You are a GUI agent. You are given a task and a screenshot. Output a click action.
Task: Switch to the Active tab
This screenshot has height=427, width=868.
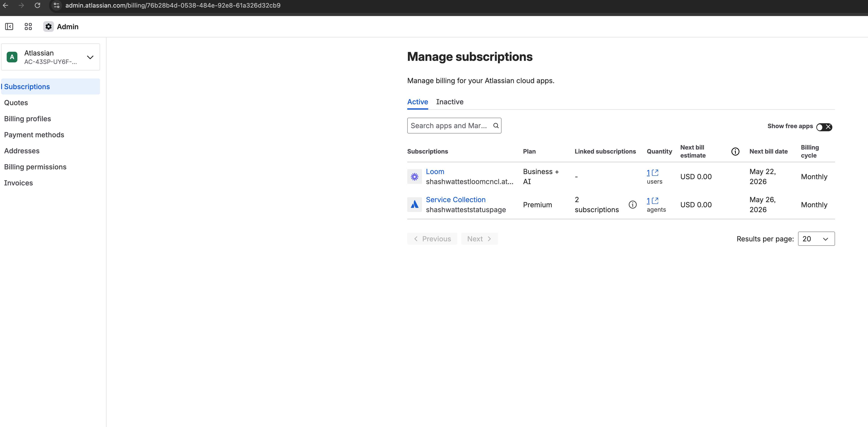click(x=418, y=102)
